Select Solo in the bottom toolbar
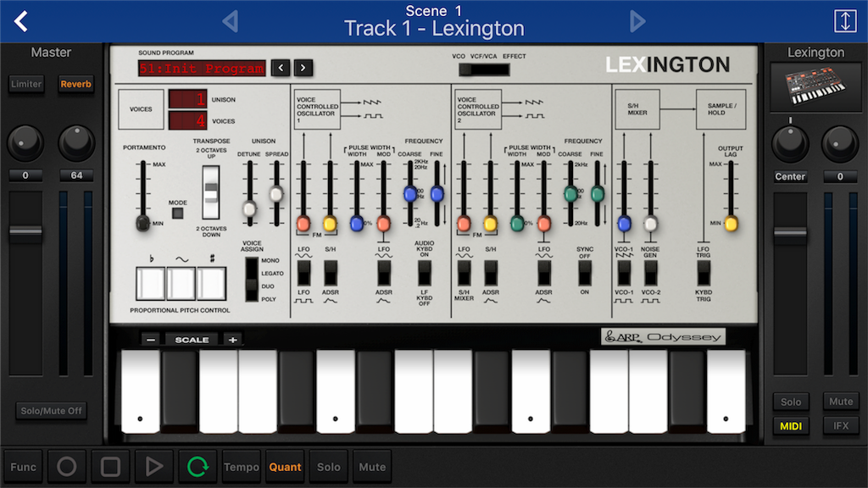868x488 pixels. (329, 467)
